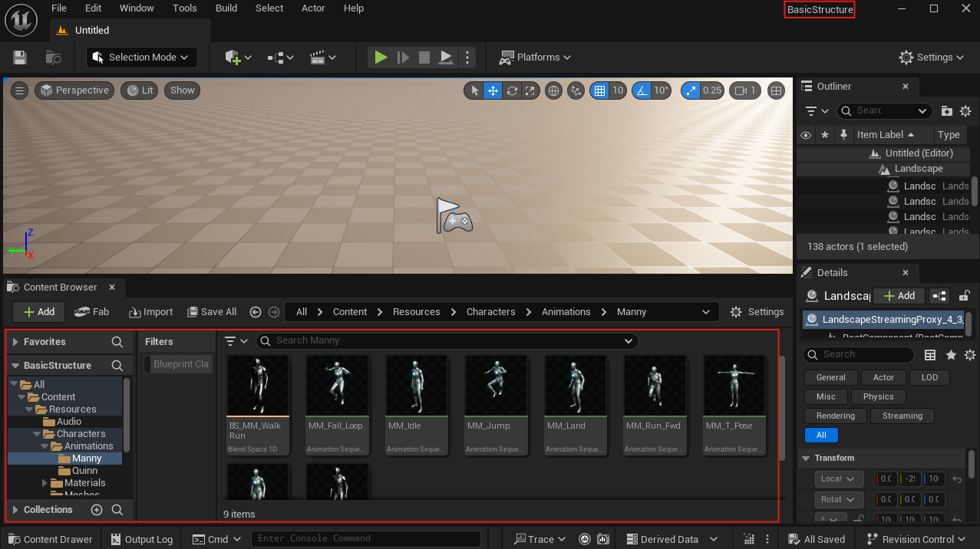The width and height of the screenshot is (980, 549).
Task: Toggle rotation angle snapping
Action: click(x=642, y=90)
